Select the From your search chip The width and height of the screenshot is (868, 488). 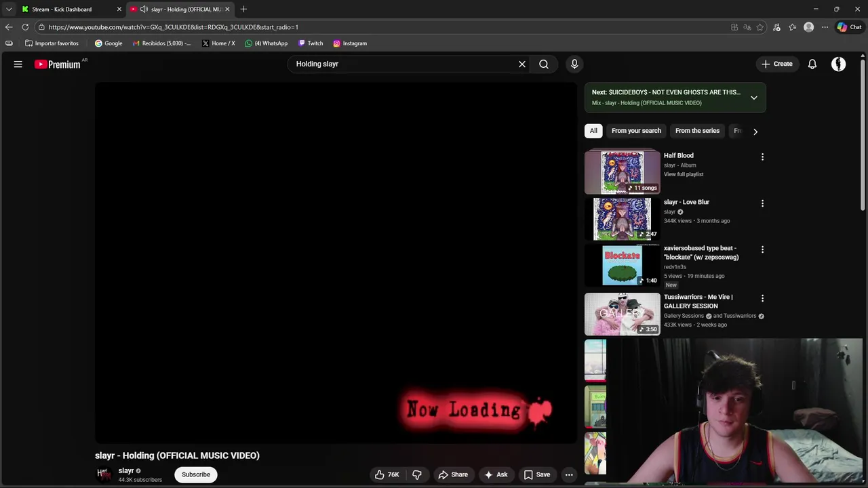tap(636, 131)
